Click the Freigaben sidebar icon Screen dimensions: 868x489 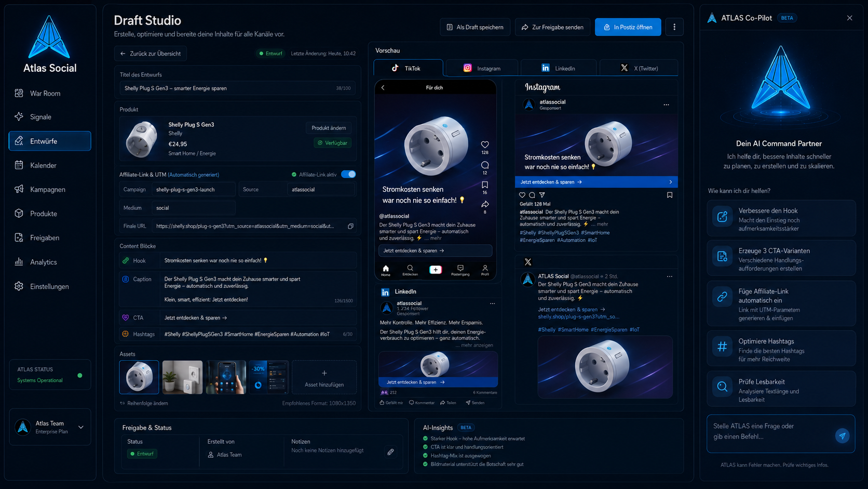coord(19,237)
